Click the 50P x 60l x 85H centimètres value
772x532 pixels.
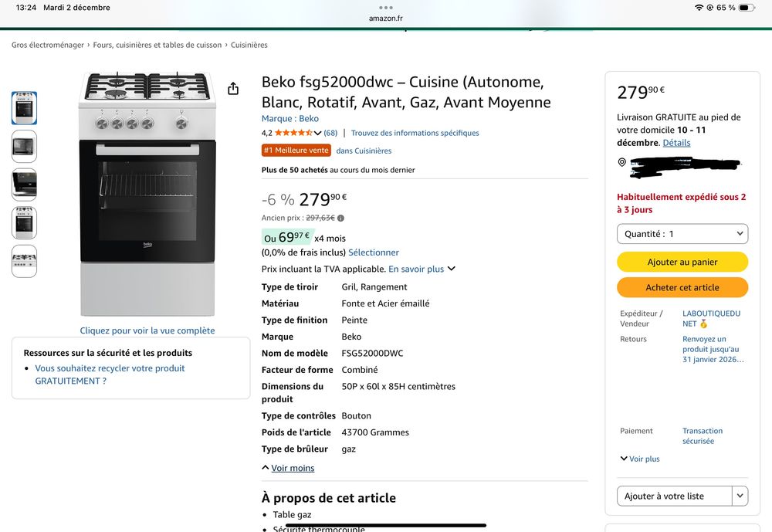[398, 387]
